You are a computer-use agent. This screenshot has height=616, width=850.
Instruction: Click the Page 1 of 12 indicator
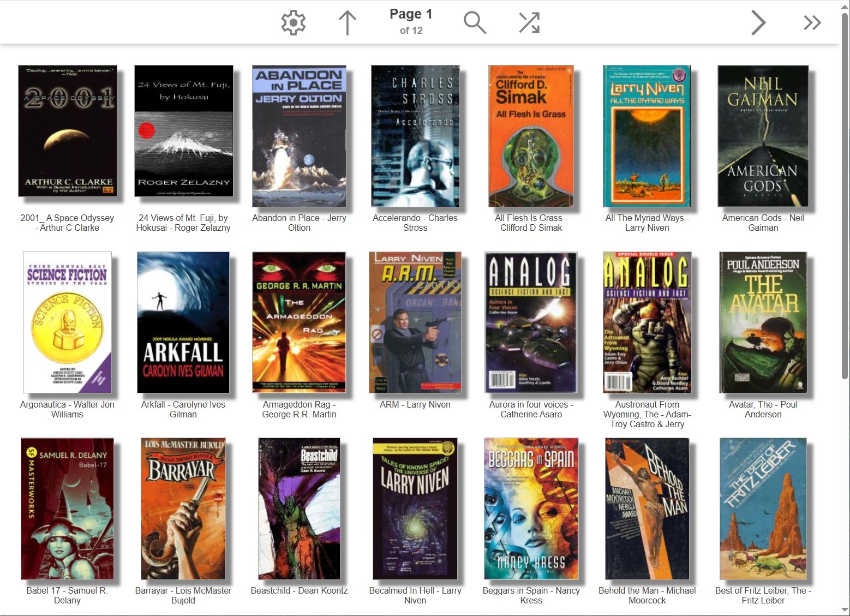pyautogui.click(x=411, y=22)
